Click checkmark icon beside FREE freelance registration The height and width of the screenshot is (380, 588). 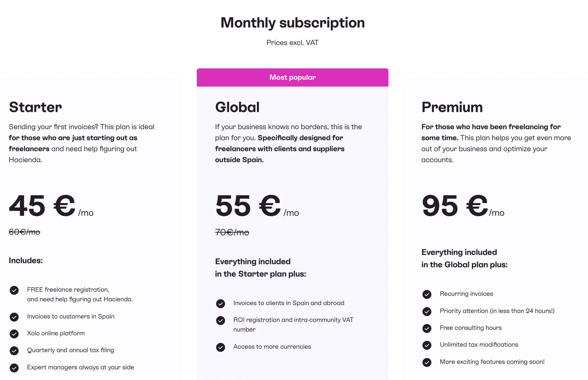(x=14, y=290)
